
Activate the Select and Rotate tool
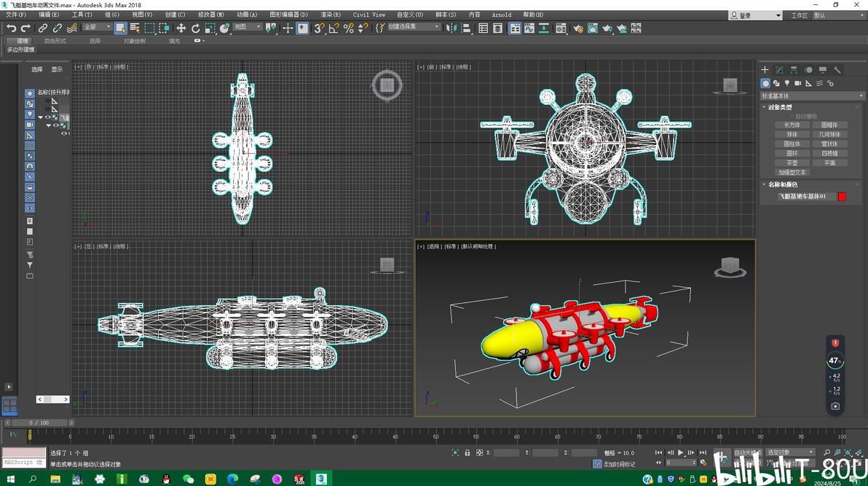tap(195, 28)
